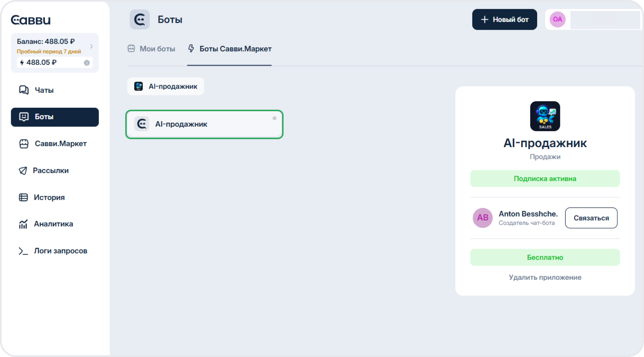644x357 pixels.
Task: Click balance info icon
Action: point(87,63)
